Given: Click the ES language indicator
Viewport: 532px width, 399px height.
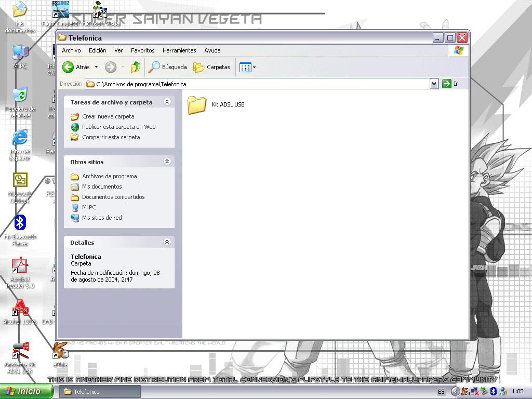Looking at the screenshot, I should 441,392.
